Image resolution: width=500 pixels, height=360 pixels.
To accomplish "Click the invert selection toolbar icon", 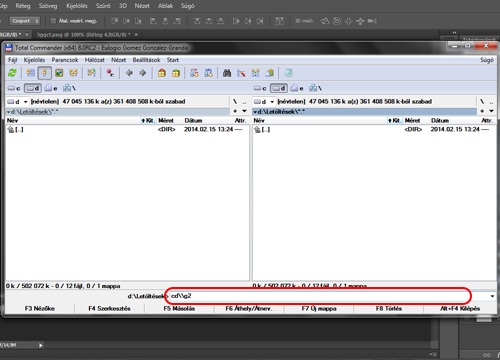I will [x=91, y=73].
